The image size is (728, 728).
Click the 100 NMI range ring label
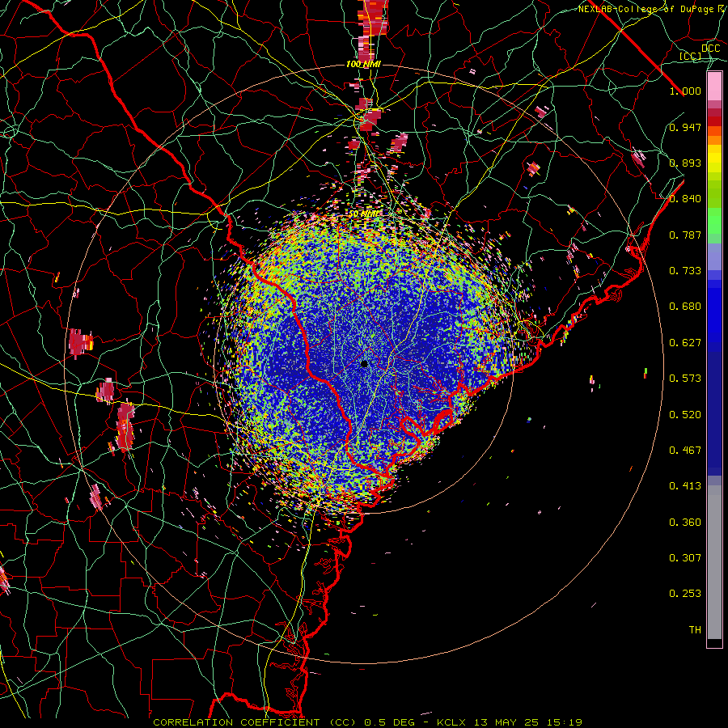(x=363, y=64)
